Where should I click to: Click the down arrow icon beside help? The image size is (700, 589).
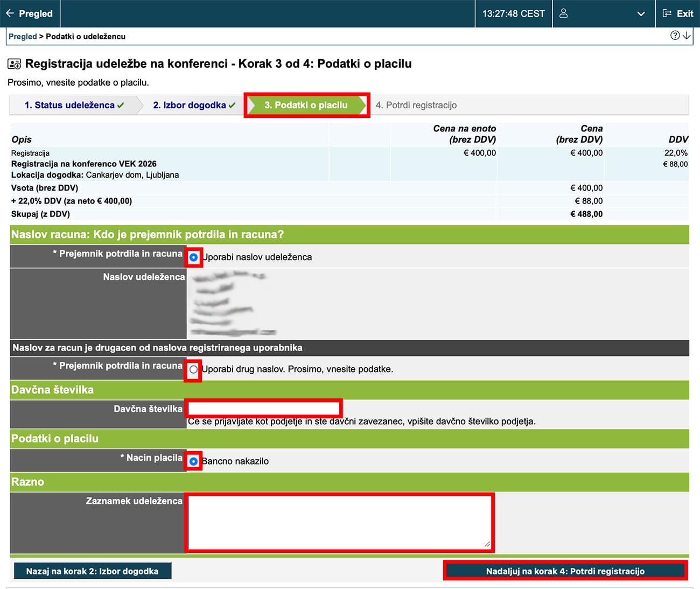[x=686, y=36]
